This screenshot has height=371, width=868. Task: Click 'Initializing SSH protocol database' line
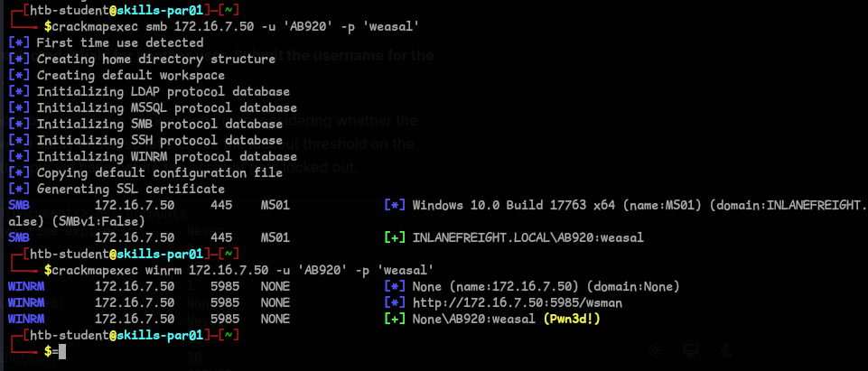pyautogui.click(x=160, y=140)
